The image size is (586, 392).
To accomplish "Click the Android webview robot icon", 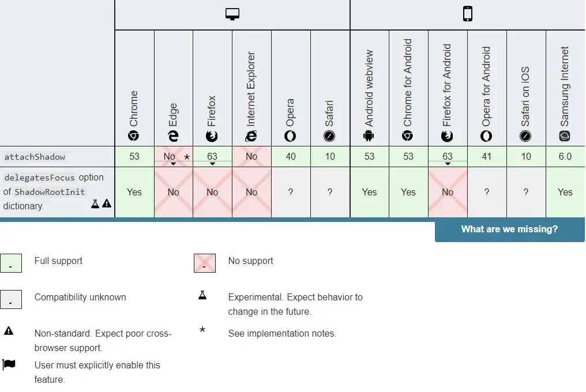I will [x=369, y=136].
